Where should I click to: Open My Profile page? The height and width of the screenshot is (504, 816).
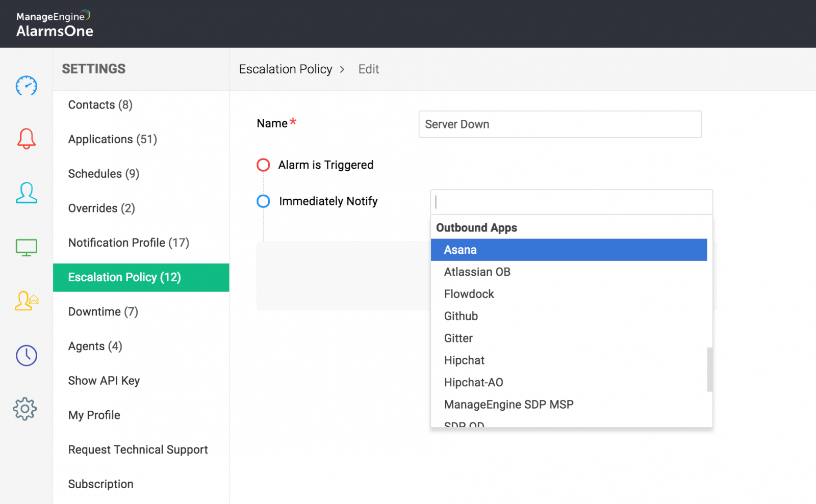(x=94, y=415)
